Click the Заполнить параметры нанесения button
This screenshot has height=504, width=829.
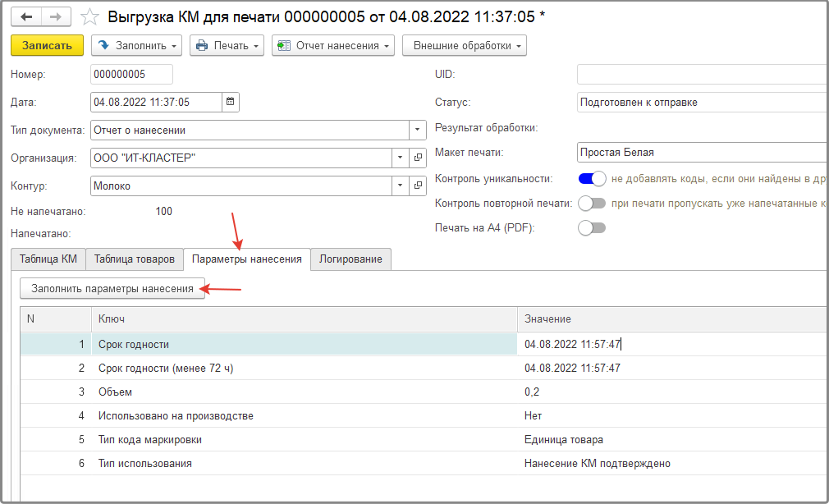[112, 289]
